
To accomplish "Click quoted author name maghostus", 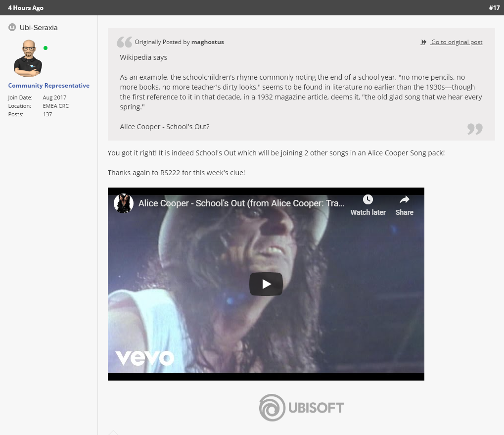I will (x=208, y=42).
